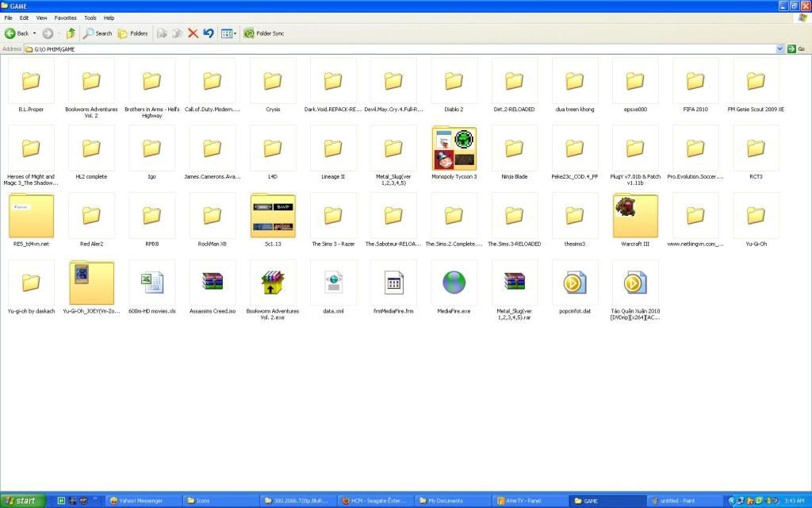Select the Monopoly Tycoon 3 folder thumbnail
Screen dimensions: 812x508
tap(454, 148)
